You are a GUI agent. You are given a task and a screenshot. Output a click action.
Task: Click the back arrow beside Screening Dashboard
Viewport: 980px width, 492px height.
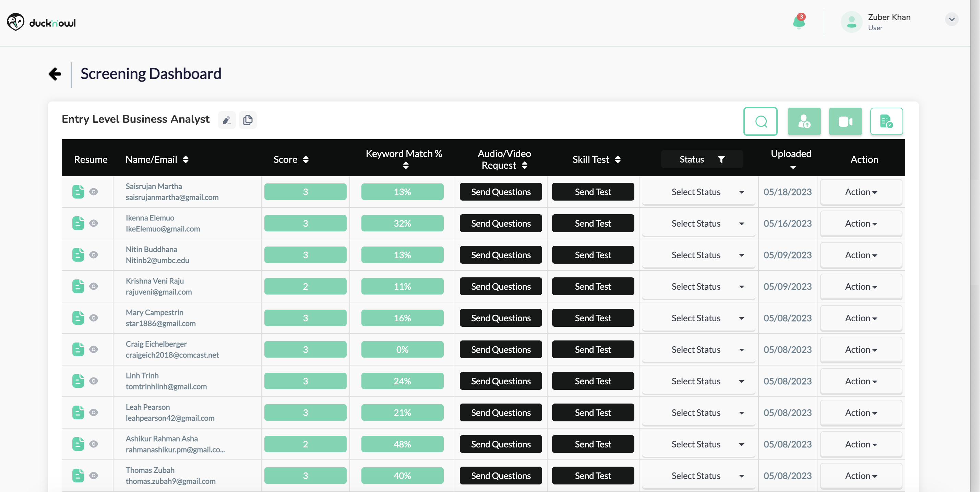click(x=55, y=74)
